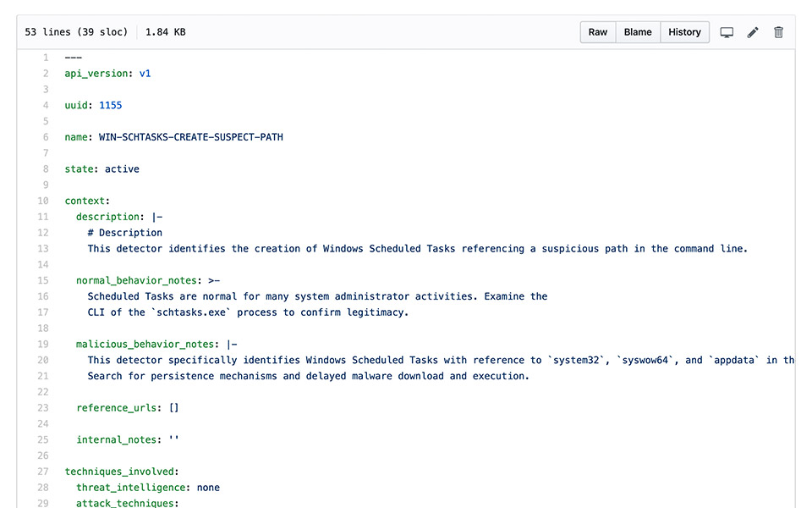Click line number 19

coord(43,345)
